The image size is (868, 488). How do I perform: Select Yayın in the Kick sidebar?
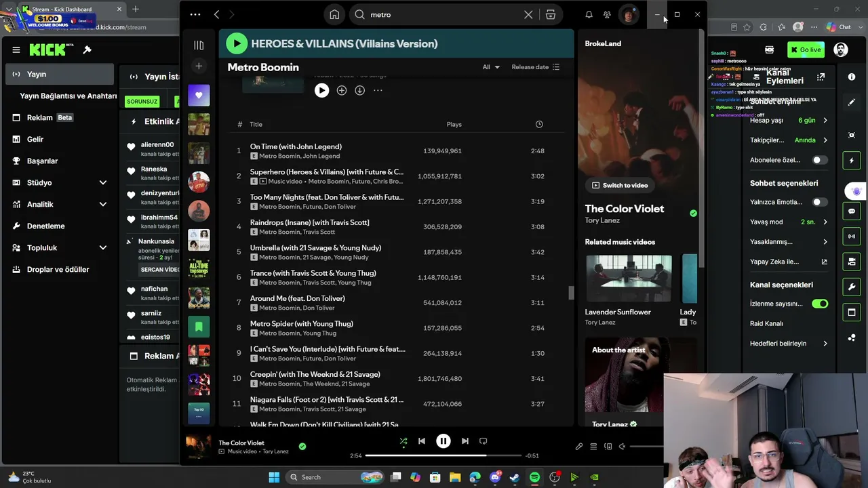[x=60, y=74]
